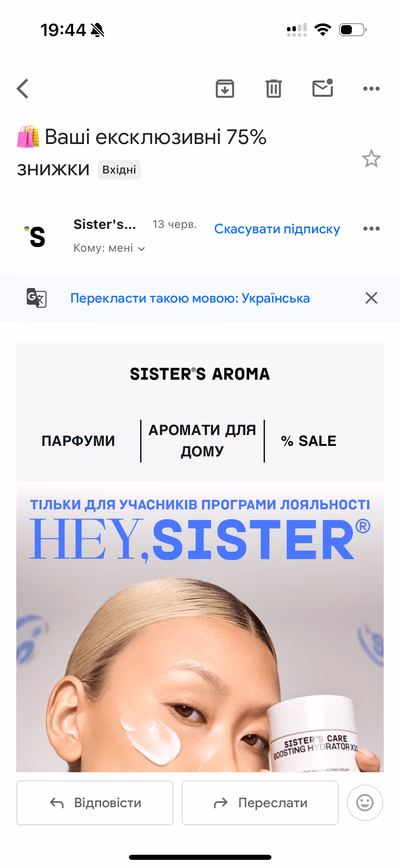Tap the Google Translate icon
This screenshot has height=868, width=400.
(x=37, y=298)
